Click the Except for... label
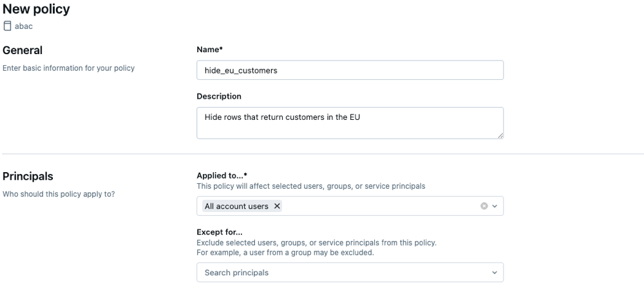 click(x=218, y=231)
